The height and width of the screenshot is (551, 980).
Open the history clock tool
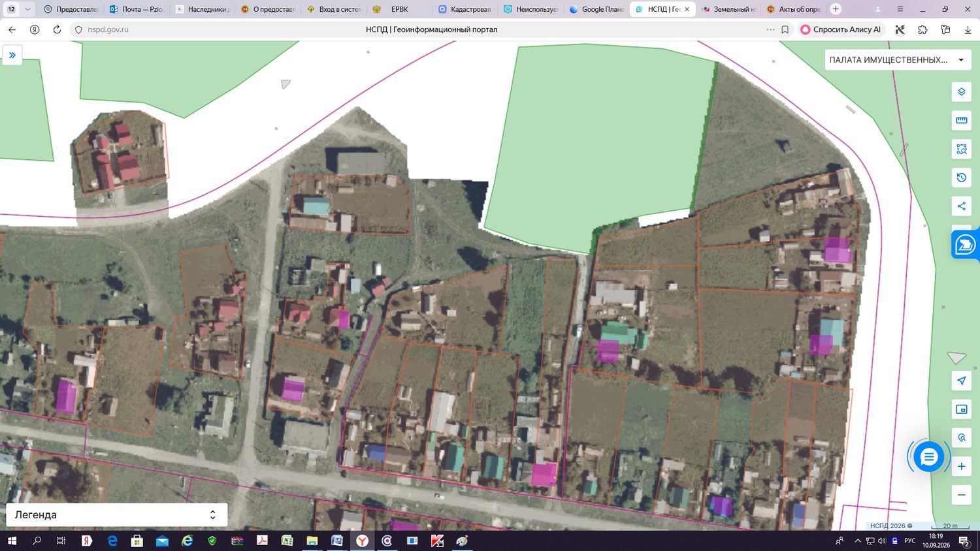click(961, 178)
